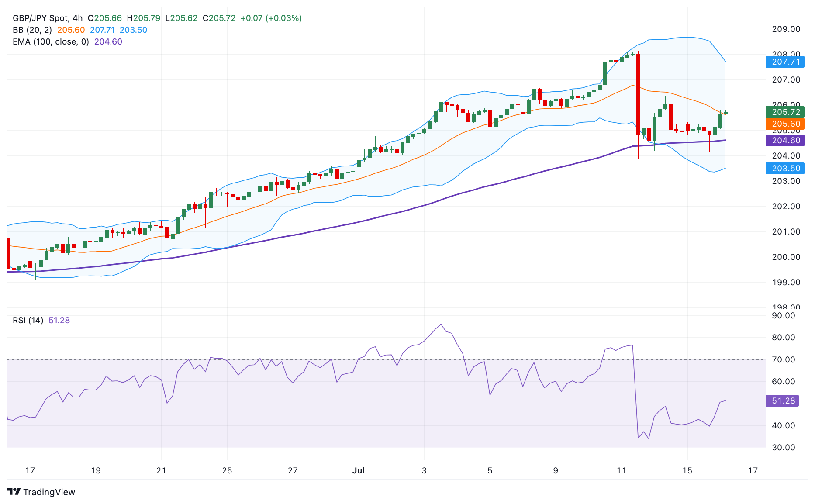Viewport: 815px width, 504px height.
Task: Select the RSI (14) indicator legend
Action: point(28,321)
